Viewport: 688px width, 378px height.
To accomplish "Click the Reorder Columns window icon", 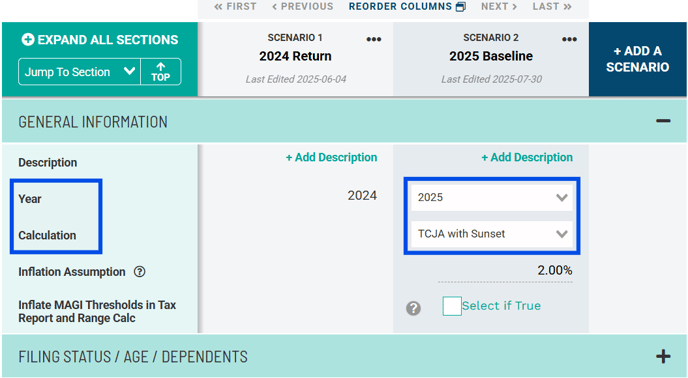I will pyautogui.click(x=461, y=7).
